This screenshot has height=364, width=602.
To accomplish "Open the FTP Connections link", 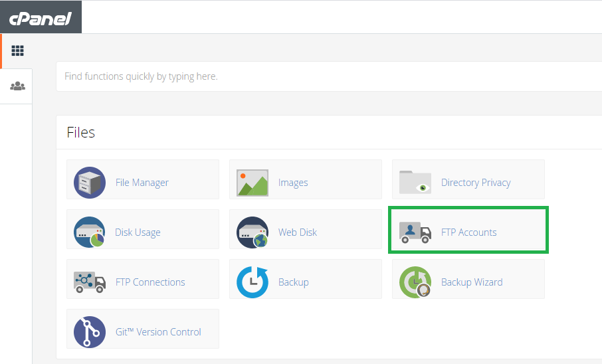I will point(150,282).
